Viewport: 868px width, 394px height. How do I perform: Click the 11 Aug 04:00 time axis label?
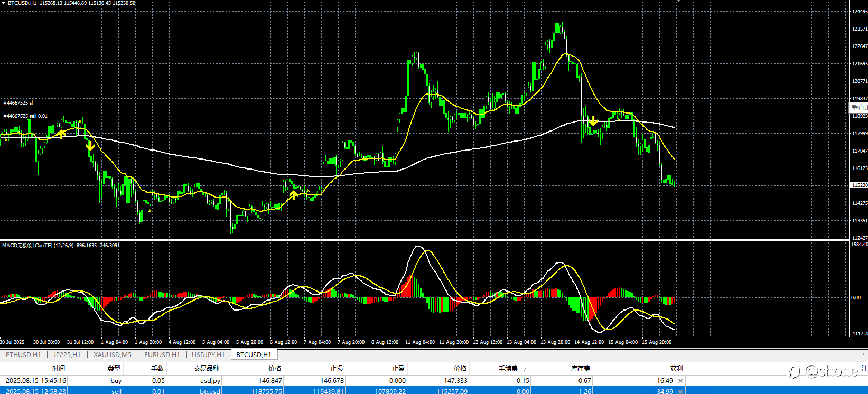420,342
